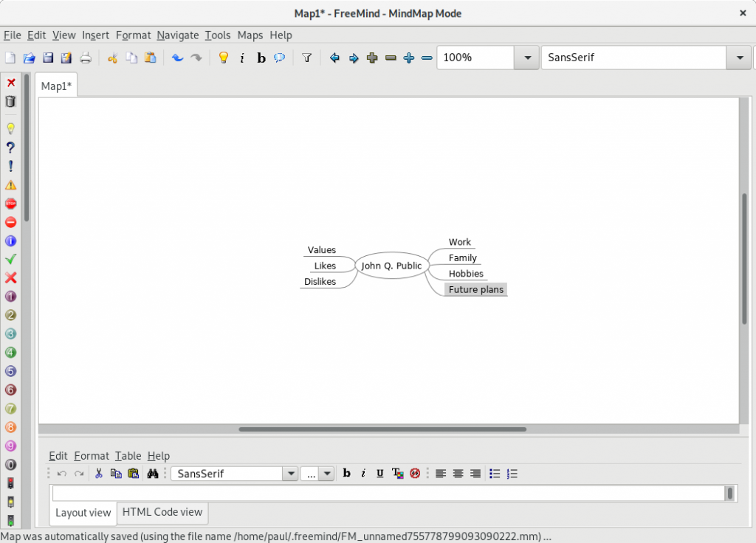756x543 pixels.
Task: Click the Open file folder icon
Action: (x=30, y=58)
